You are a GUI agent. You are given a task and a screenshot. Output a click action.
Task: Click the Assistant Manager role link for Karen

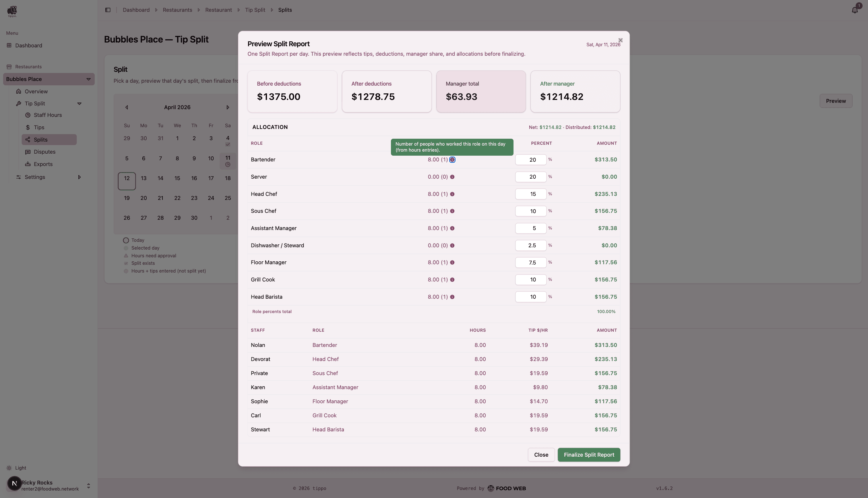pos(335,387)
